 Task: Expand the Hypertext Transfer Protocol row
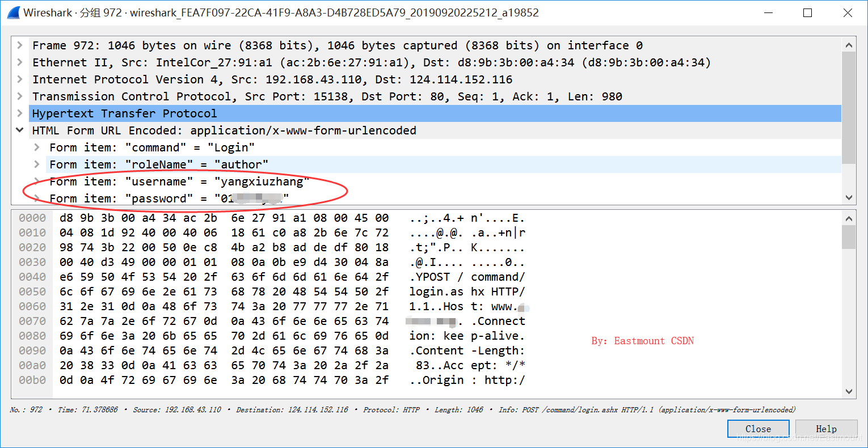[20, 113]
